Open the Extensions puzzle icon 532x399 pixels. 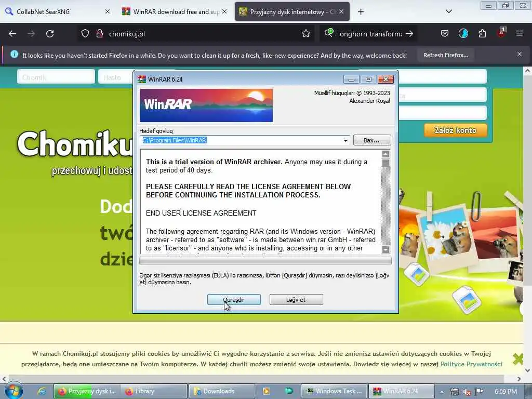pyautogui.click(x=482, y=34)
